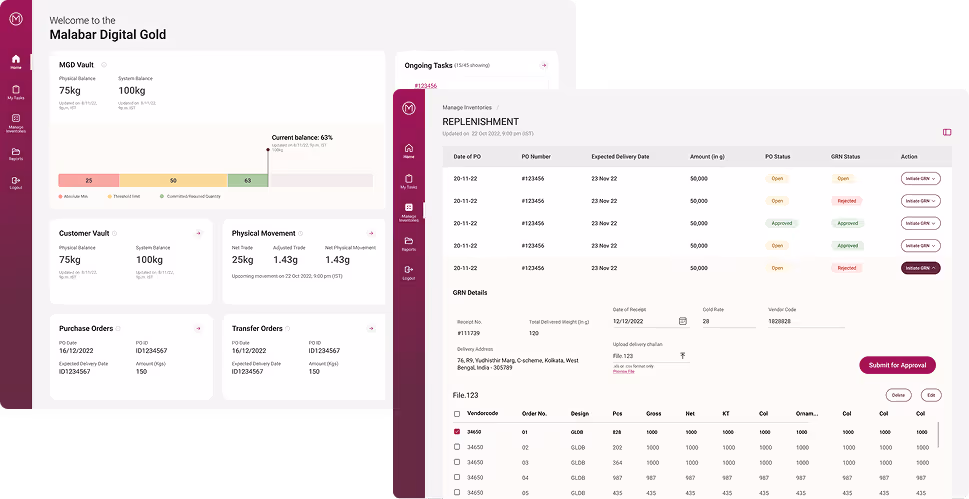This screenshot has width=969, height=499.
Task: Open Home in dashboard window sidebar
Action: tap(15, 62)
